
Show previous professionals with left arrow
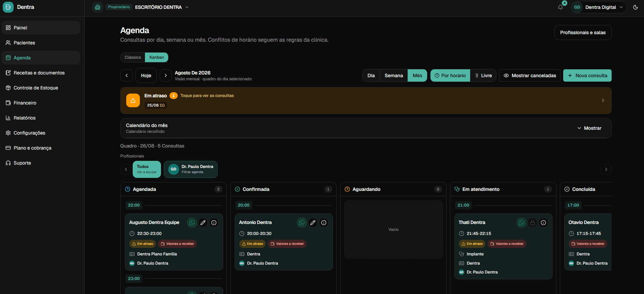(126, 169)
